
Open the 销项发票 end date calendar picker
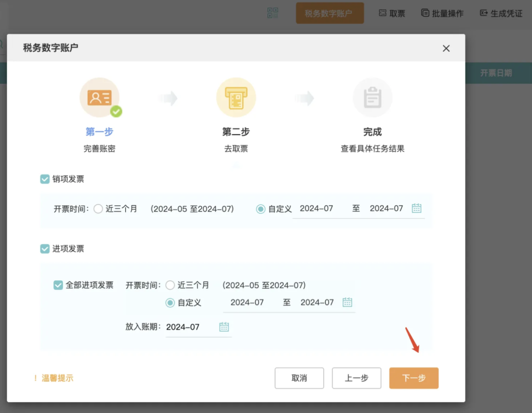pyautogui.click(x=416, y=208)
